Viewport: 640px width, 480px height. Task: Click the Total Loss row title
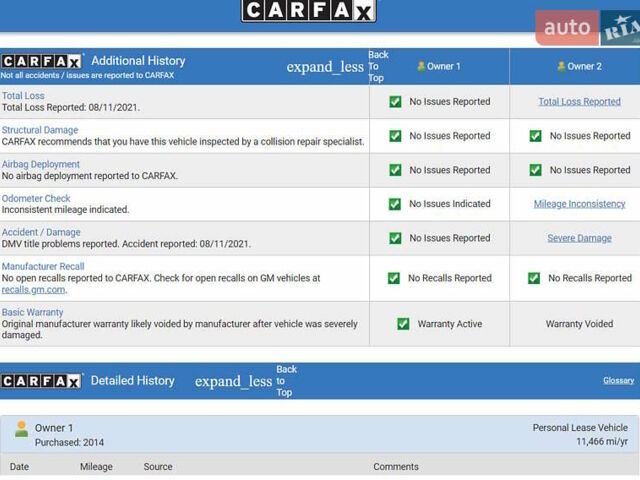(x=23, y=96)
